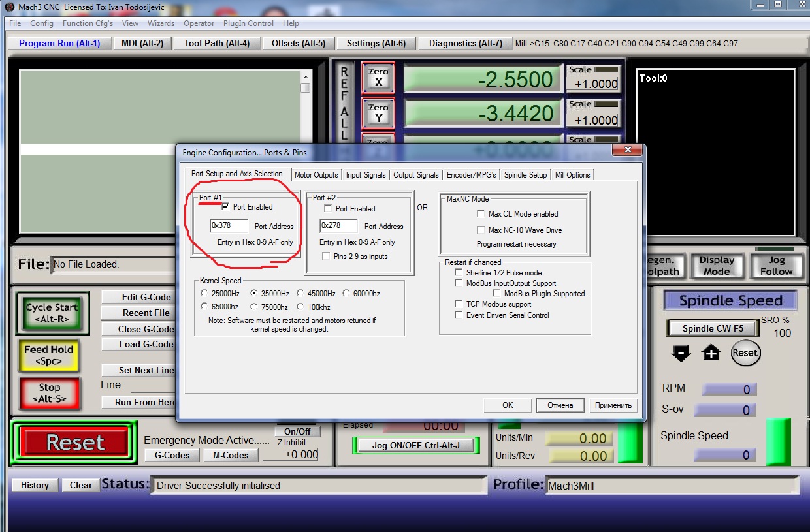Click the spindle speed decrease minus arrow
The image size is (810, 532).
pos(681,353)
